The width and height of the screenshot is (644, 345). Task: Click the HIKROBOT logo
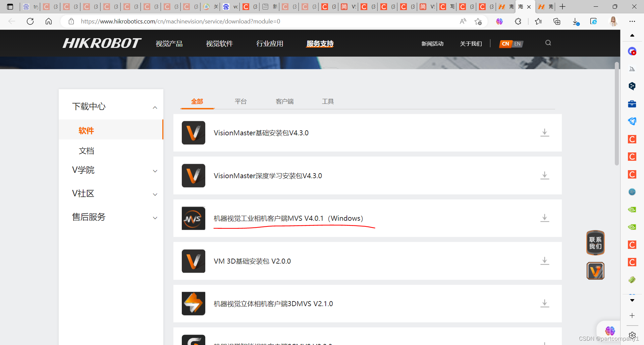102,43
